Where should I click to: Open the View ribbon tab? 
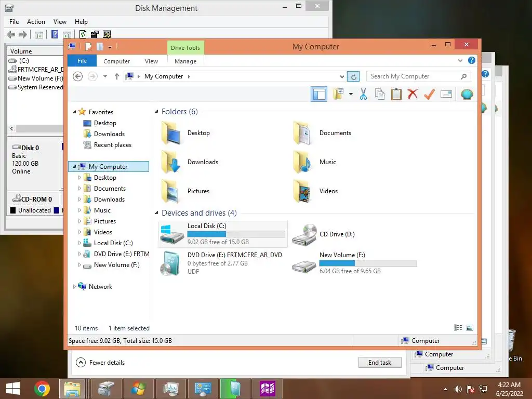(x=151, y=61)
